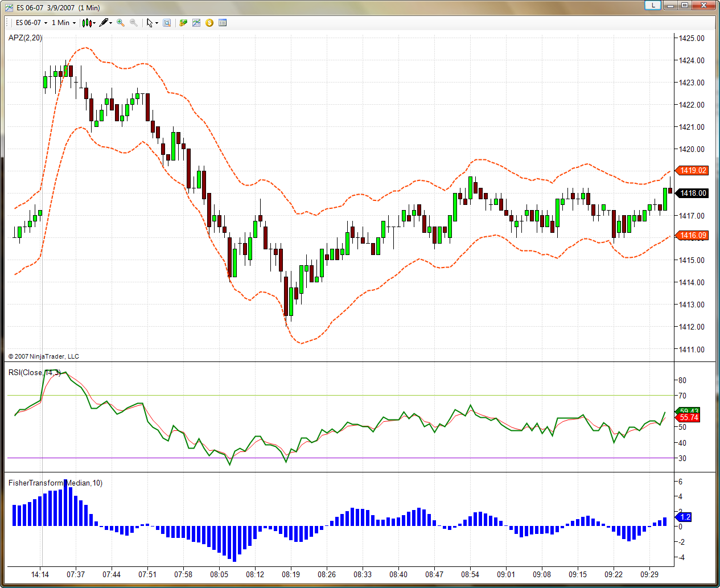Click the zoom in magnifier icon
This screenshot has width=720, height=588.
120,23
